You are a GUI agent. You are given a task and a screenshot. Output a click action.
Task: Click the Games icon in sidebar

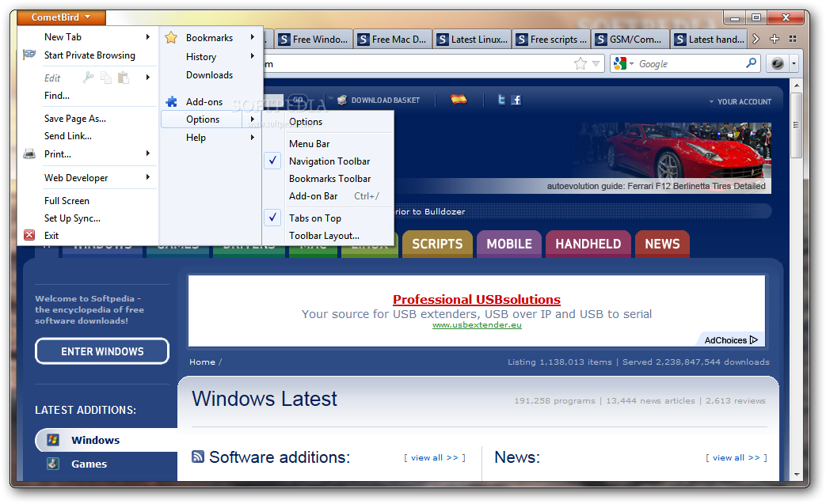pyautogui.click(x=53, y=464)
